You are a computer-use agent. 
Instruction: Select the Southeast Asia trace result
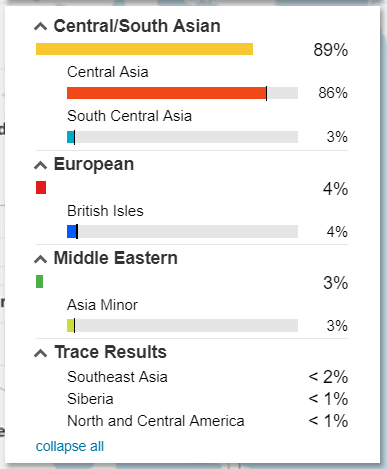coord(117,377)
